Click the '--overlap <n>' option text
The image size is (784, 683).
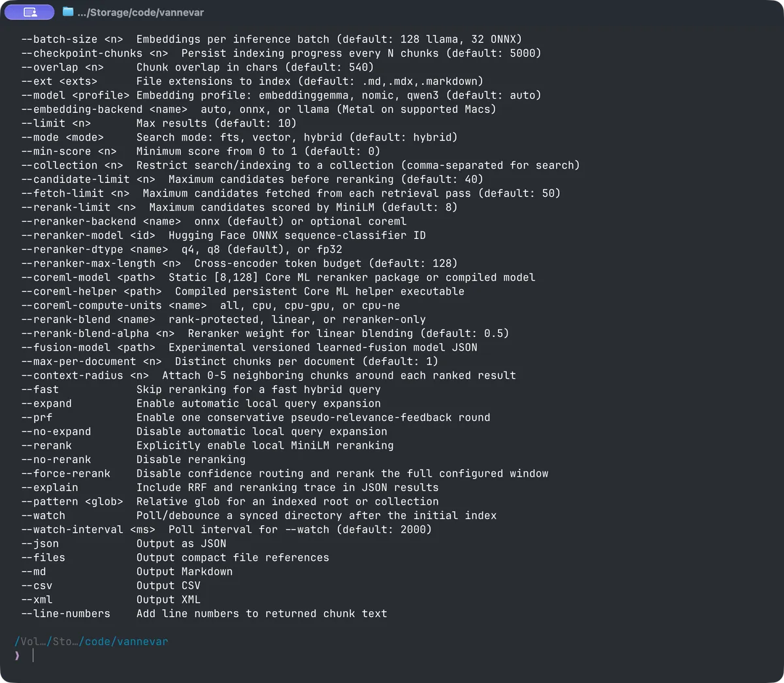pos(62,67)
